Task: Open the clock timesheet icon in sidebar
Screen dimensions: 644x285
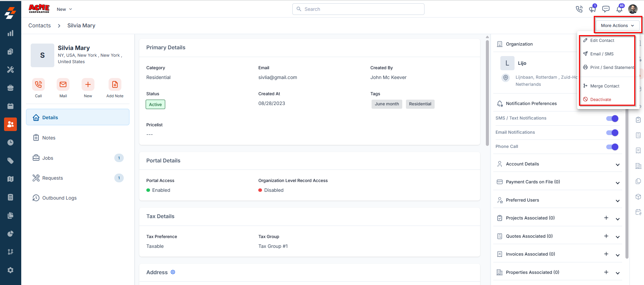Action: 10,142
